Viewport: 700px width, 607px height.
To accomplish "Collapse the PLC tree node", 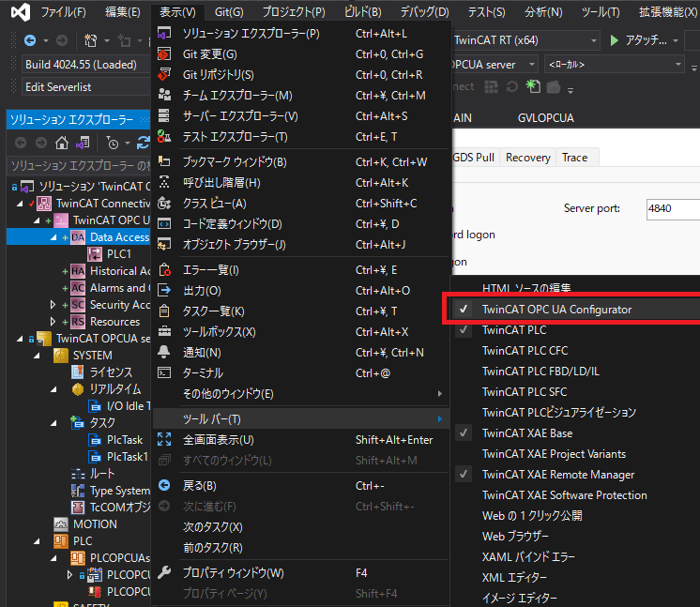I will coord(37,541).
